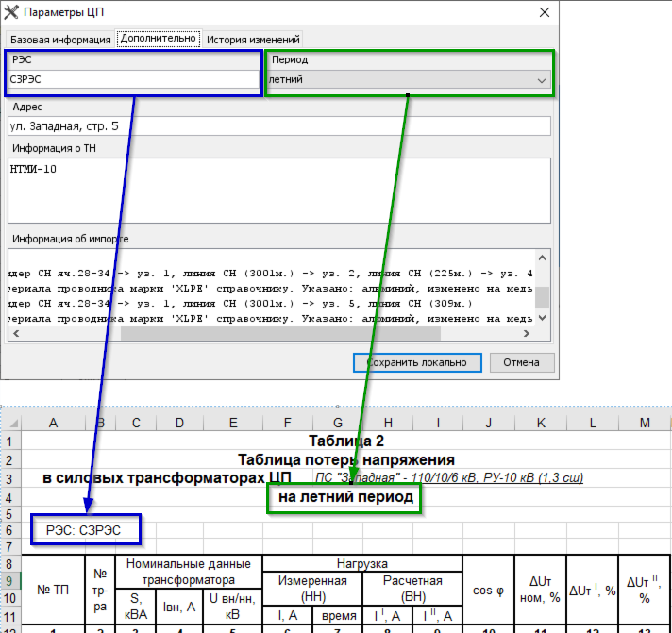Click the № ТП table header cell

[53, 590]
